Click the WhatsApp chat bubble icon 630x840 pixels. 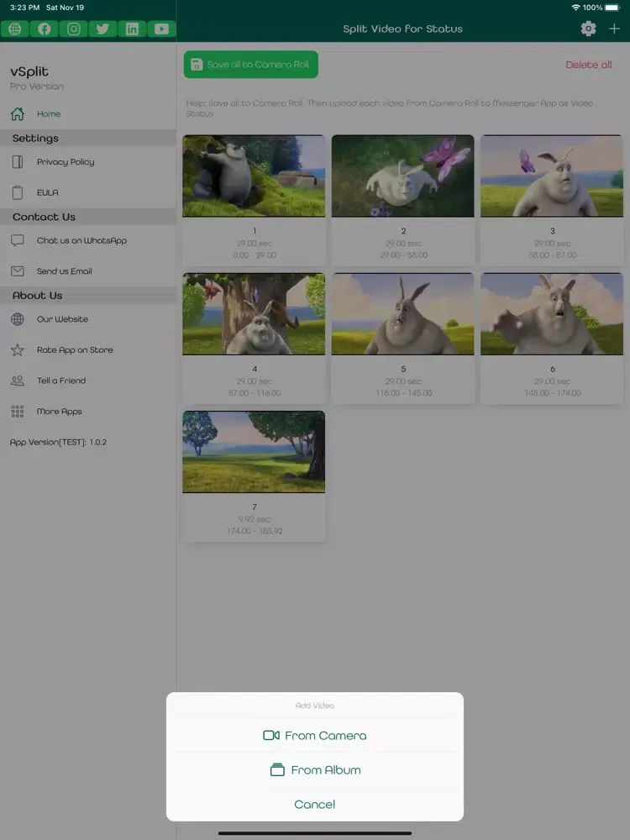tap(18, 240)
